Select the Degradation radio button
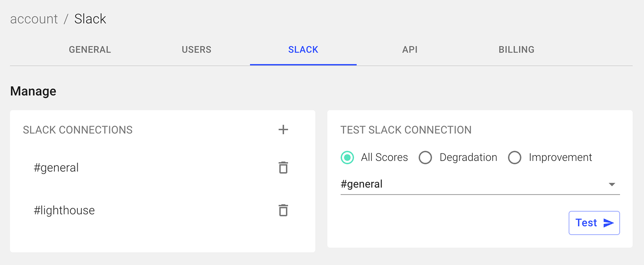 (425, 157)
